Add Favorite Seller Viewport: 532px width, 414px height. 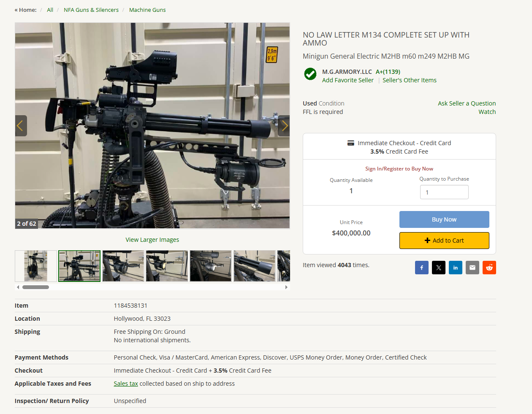click(348, 80)
